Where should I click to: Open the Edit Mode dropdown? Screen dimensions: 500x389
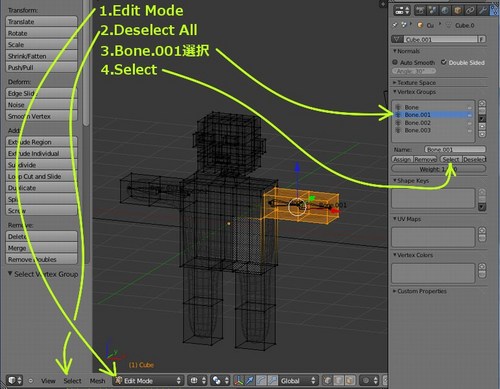(148, 380)
